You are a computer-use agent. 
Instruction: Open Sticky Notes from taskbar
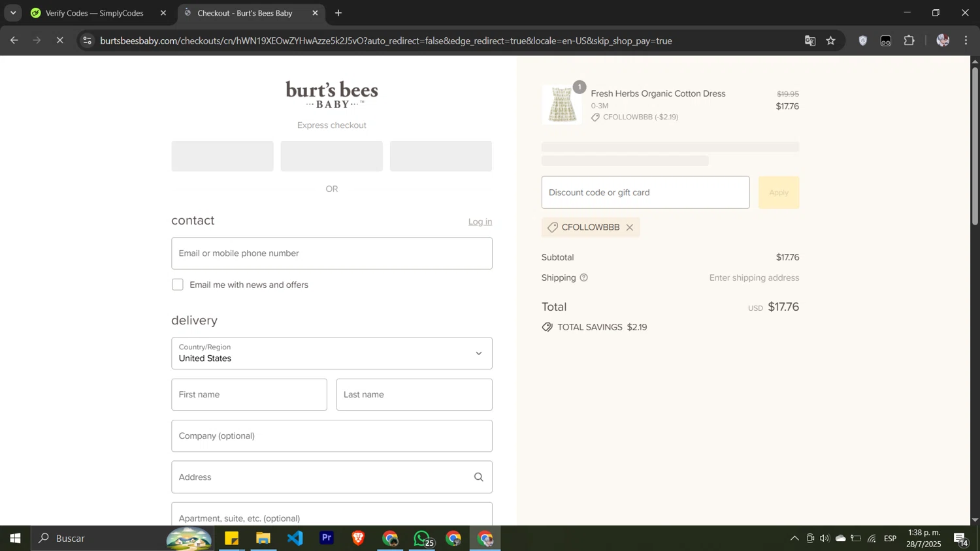[x=231, y=539]
